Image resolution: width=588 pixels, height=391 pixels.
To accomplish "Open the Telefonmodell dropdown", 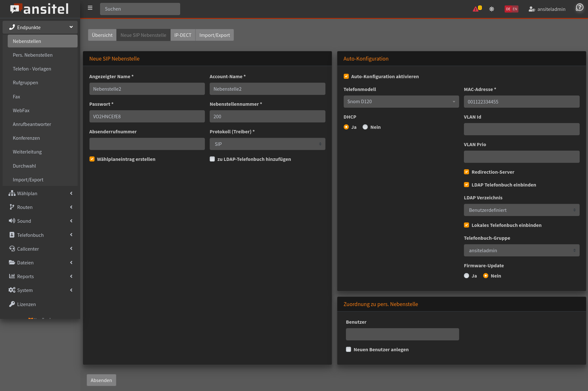I will point(401,102).
